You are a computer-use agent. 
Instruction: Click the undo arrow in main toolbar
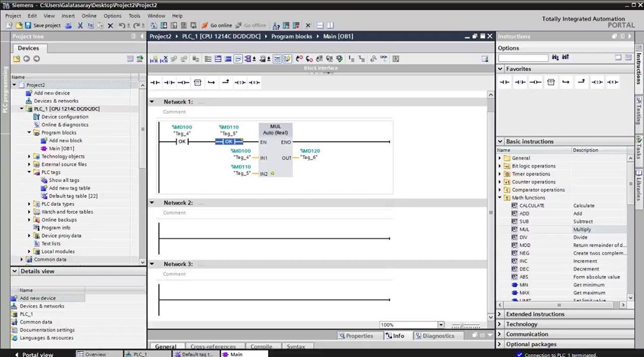[122, 26]
